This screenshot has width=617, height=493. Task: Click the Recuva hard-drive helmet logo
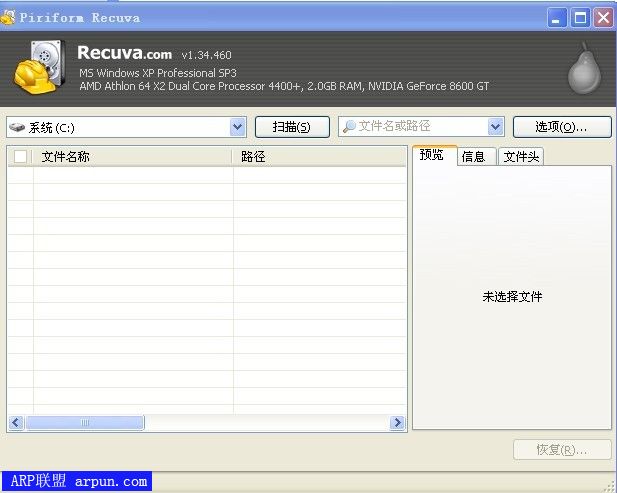click(x=39, y=67)
